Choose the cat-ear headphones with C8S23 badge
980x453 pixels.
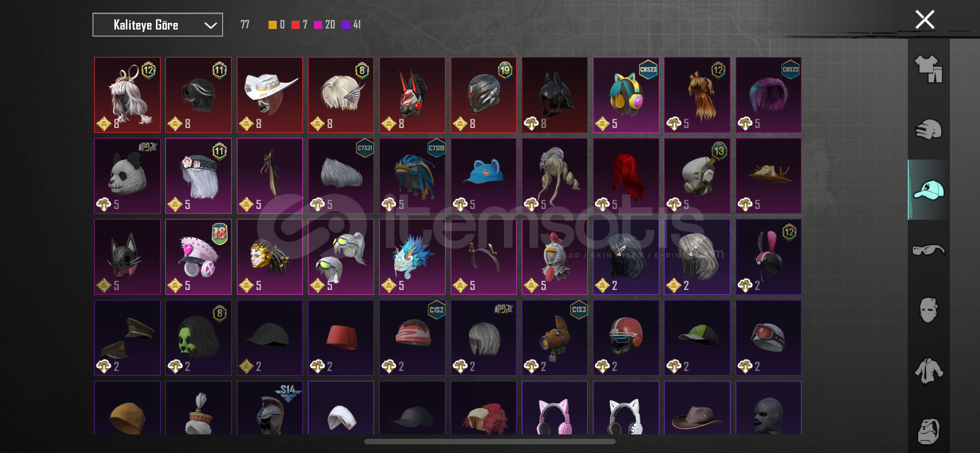coord(626,95)
